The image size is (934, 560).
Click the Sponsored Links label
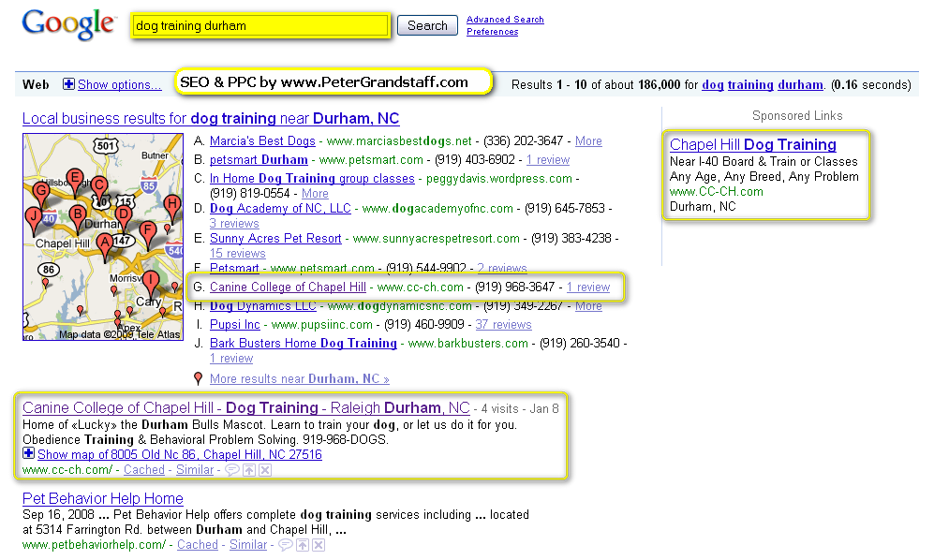(797, 115)
